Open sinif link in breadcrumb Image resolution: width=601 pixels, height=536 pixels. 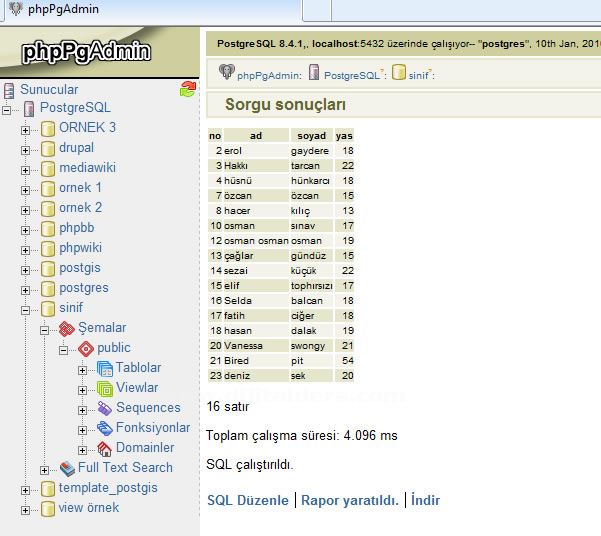click(418, 76)
